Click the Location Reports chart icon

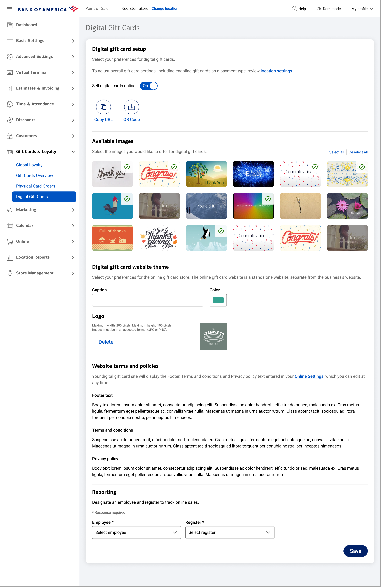click(10, 257)
